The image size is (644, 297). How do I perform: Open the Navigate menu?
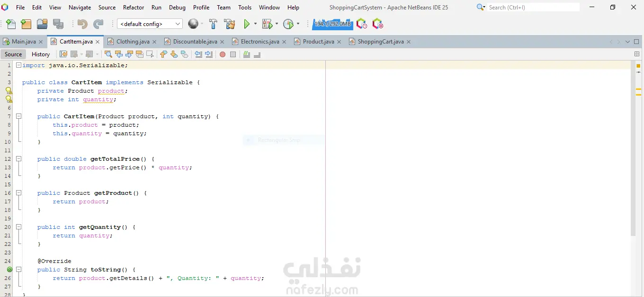80,8
